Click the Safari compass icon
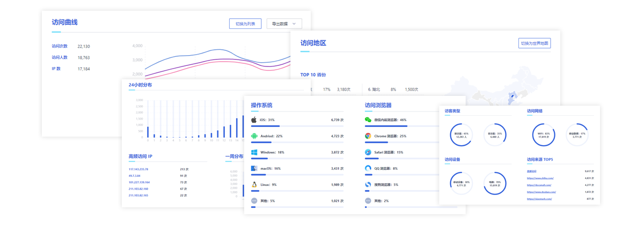This screenshot has height=225, width=644. coord(368,153)
